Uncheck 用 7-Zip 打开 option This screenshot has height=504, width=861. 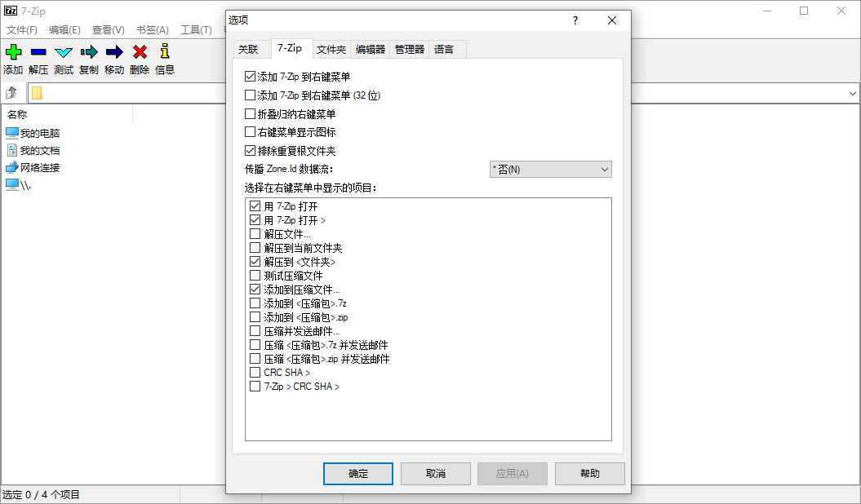point(253,206)
